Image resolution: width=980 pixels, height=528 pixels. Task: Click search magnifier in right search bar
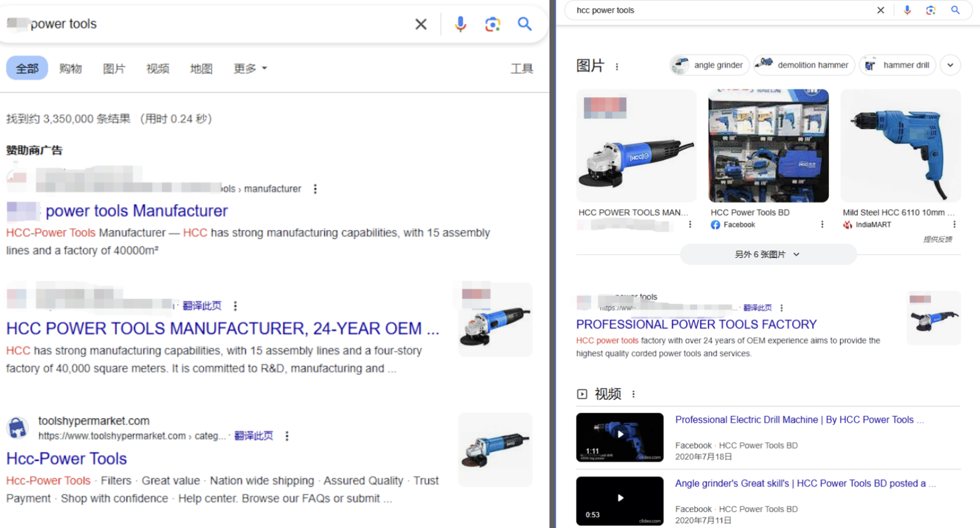click(x=955, y=10)
